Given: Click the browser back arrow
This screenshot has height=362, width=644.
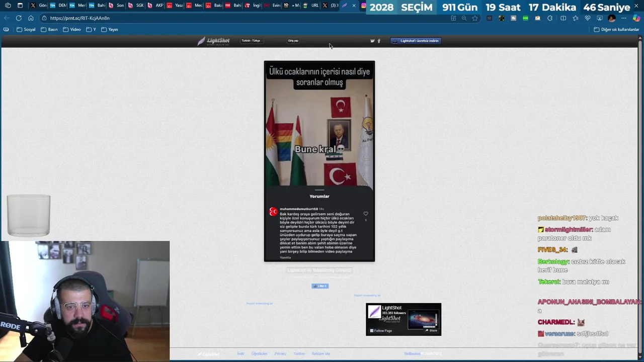Looking at the screenshot, I should [x=7, y=18].
